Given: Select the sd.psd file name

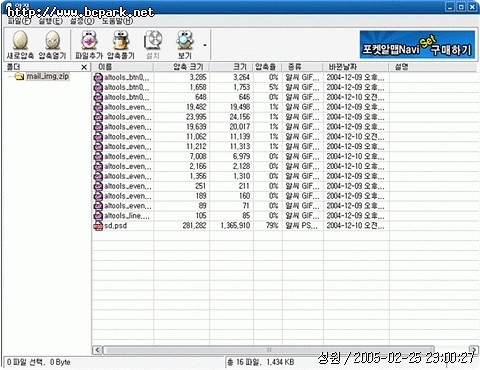Looking at the screenshot, I should (x=115, y=226).
